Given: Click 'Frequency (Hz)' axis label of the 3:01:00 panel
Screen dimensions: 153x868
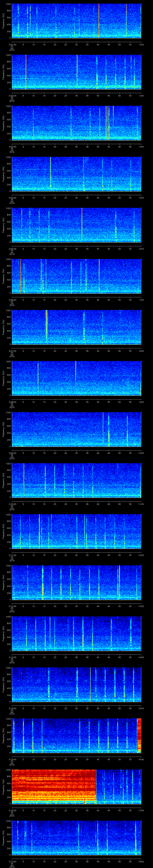Looking at the screenshot, I should (3, 21).
